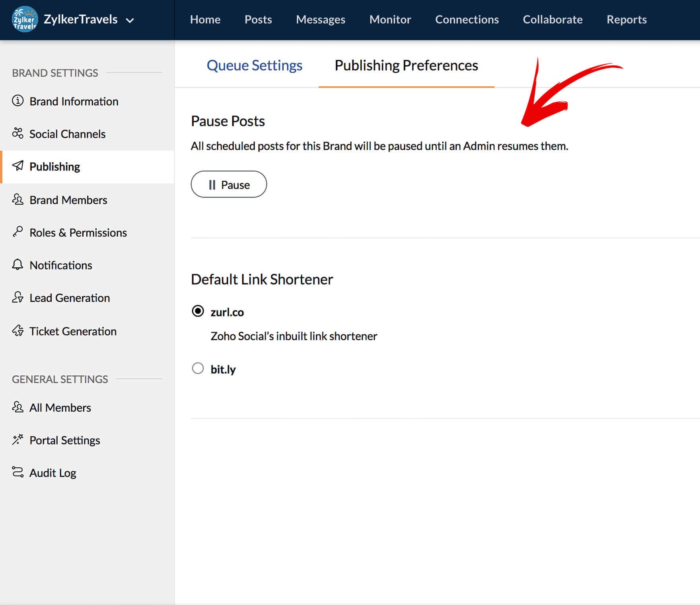Click the Notifications bell icon

pos(18,264)
